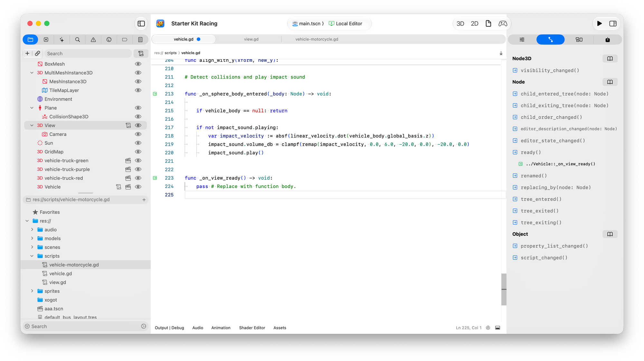The height and width of the screenshot is (361, 644).
Task: Open the document list navigator icon
Action: coord(140,40)
